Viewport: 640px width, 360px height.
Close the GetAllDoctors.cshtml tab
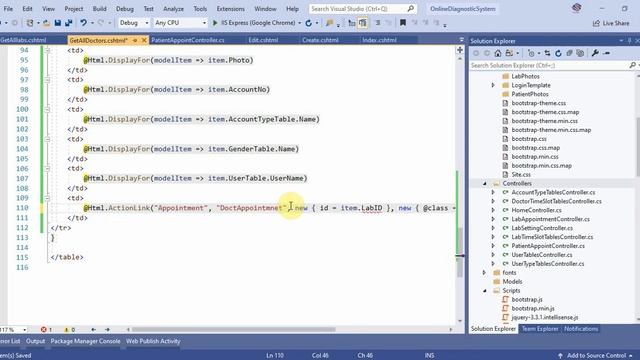[144, 40]
